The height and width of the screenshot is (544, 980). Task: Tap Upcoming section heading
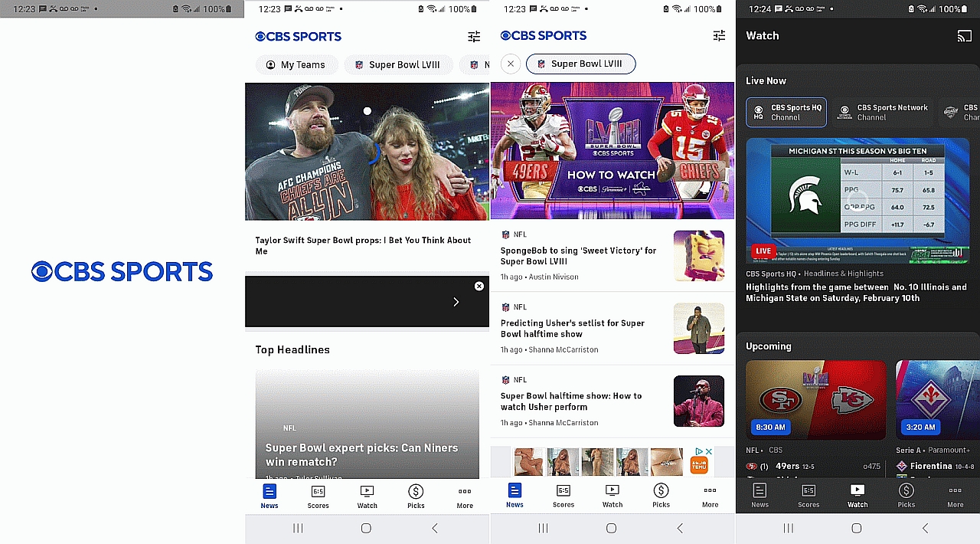769,346
